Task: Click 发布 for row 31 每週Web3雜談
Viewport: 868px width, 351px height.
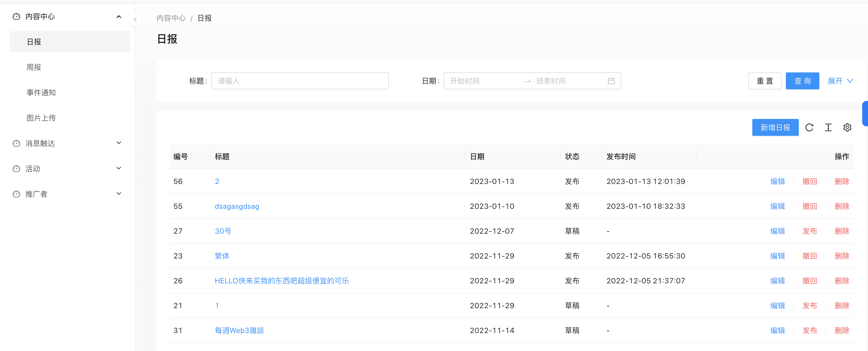Action: pyautogui.click(x=809, y=330)
